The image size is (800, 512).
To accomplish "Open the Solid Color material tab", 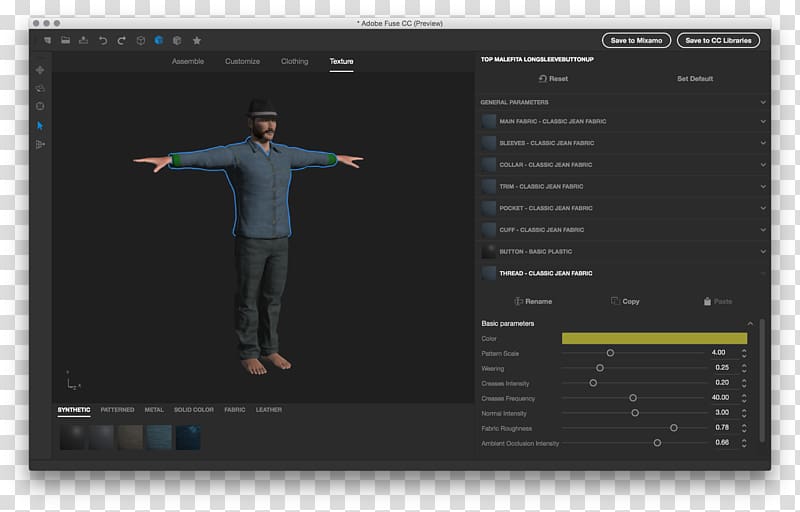I will [x=194, y=409].
